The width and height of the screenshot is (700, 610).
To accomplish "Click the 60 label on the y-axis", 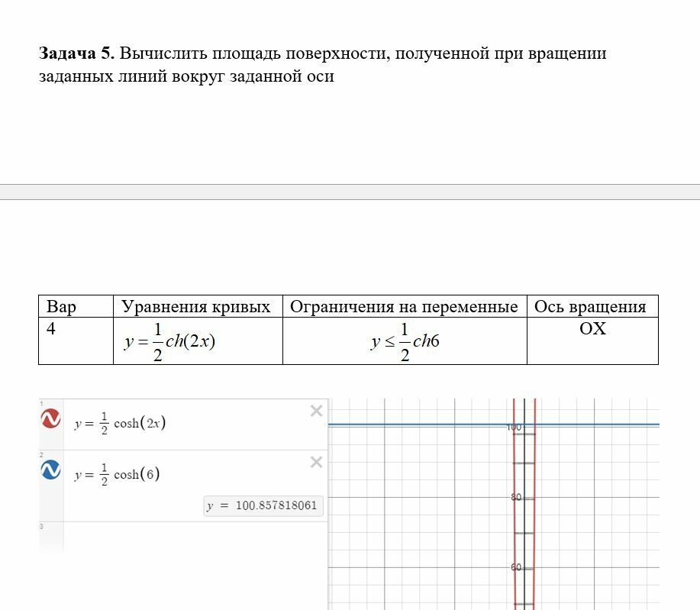I will pyautogui.click(x=516, y=567).
